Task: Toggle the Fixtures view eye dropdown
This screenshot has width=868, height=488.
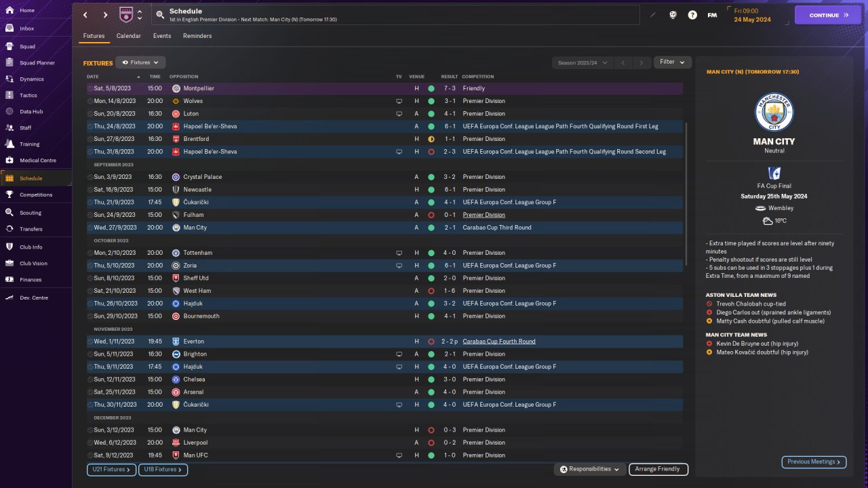Action: 140,62
